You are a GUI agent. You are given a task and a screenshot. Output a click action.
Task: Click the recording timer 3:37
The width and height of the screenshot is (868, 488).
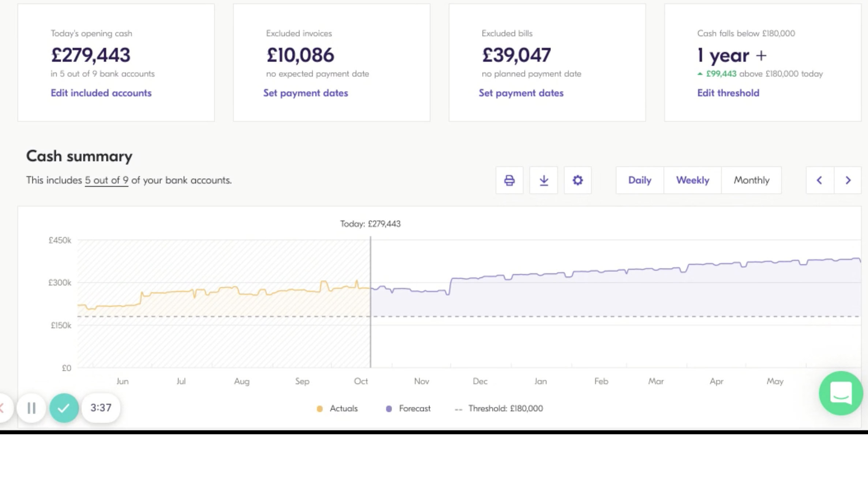101,408
